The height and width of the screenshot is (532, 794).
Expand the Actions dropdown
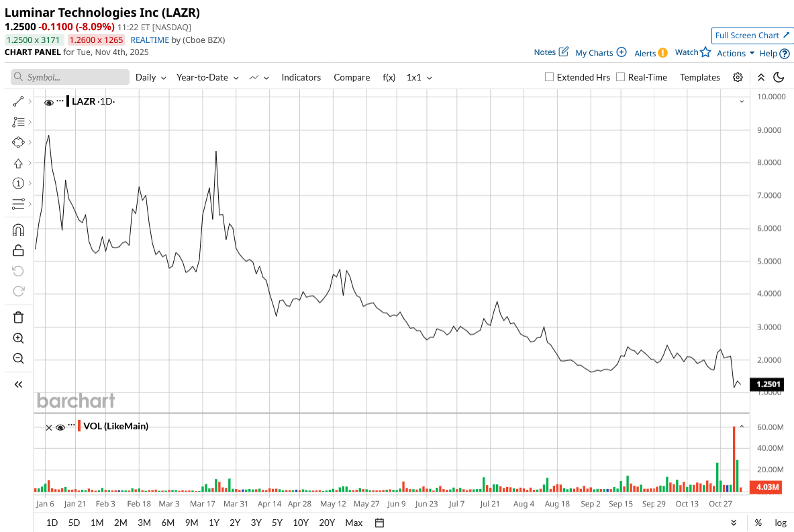click(736, 53)
